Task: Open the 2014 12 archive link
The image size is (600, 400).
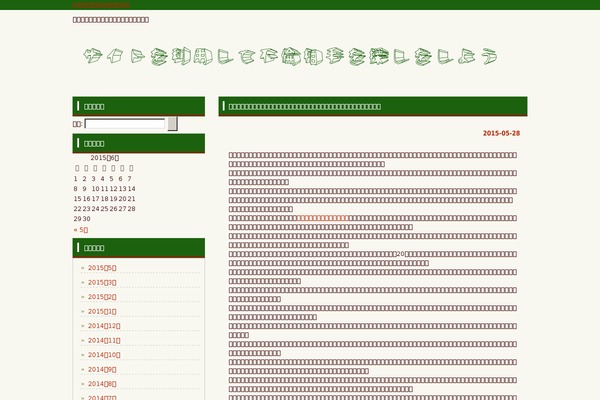Action: pyautogui.click(x=104, y=326)
